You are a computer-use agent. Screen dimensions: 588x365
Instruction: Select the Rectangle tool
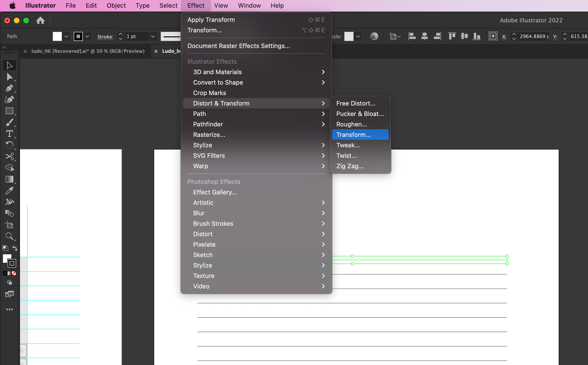tap(9, 111)
